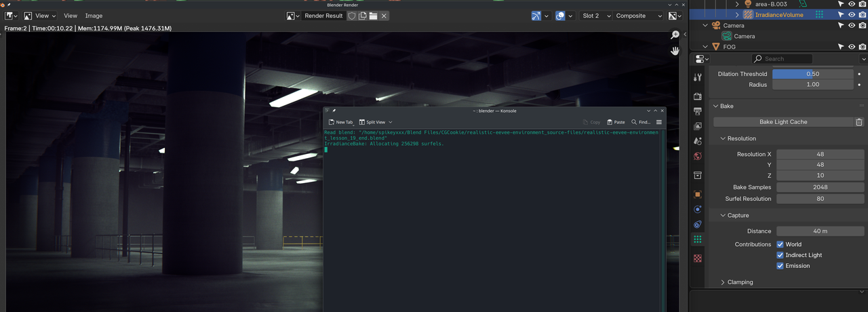Open the Output properties printer icon
868x312 pixels.
(698, 111)
